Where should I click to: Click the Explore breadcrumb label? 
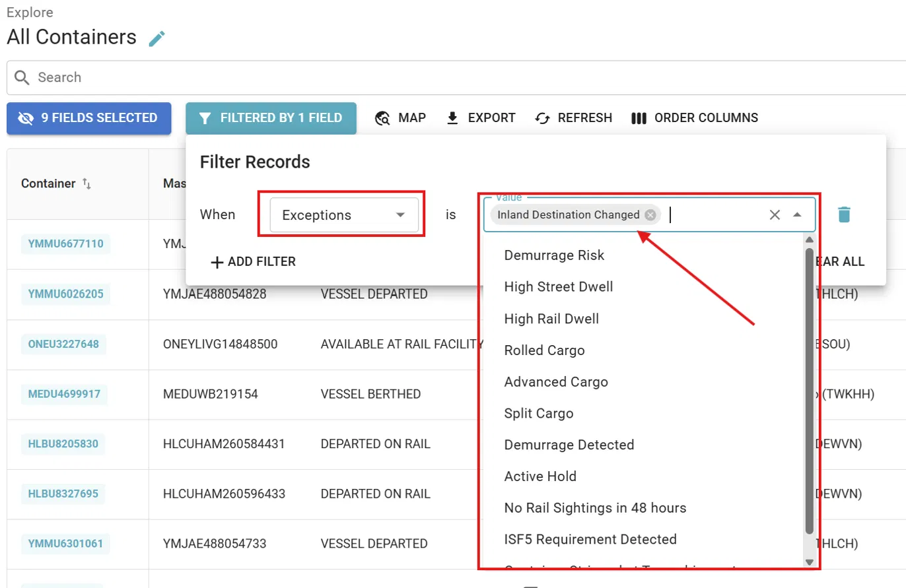tap(30, 13)
